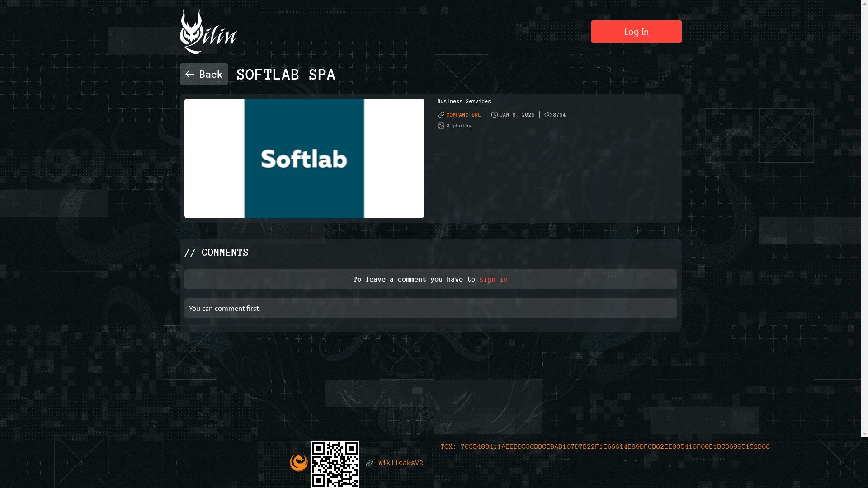This screenshot has width=868, height=488.
Task: Click the photos image icon
Action: [x=441, y=126]
